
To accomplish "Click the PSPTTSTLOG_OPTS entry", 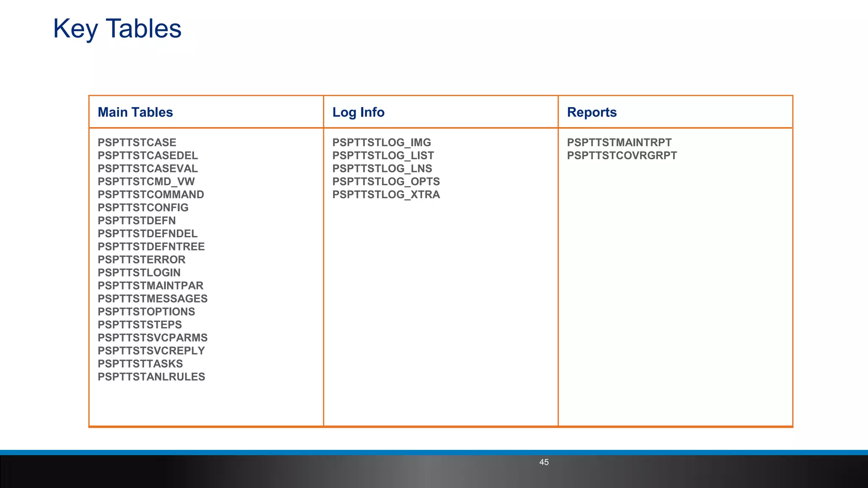I will (386, 182).
